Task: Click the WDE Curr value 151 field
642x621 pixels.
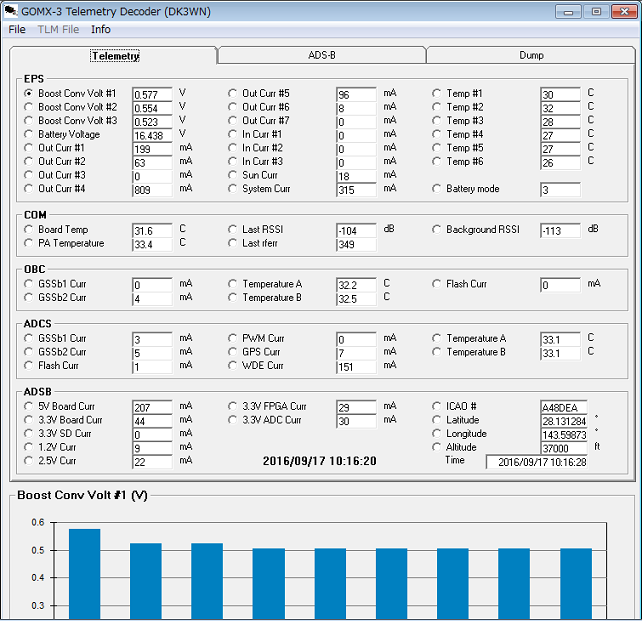Action: click(356, 366)
